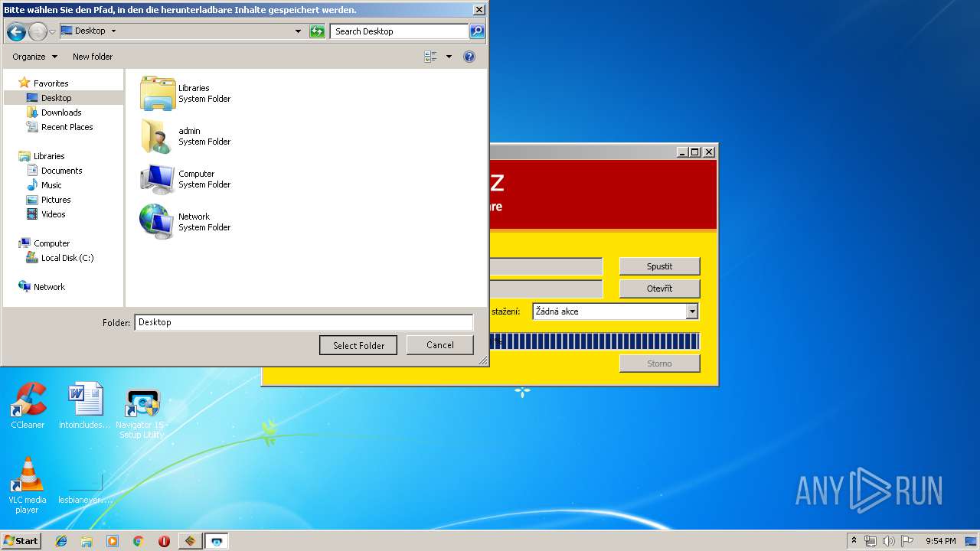
Task: Click the Select Folder button
Action: 358,345
